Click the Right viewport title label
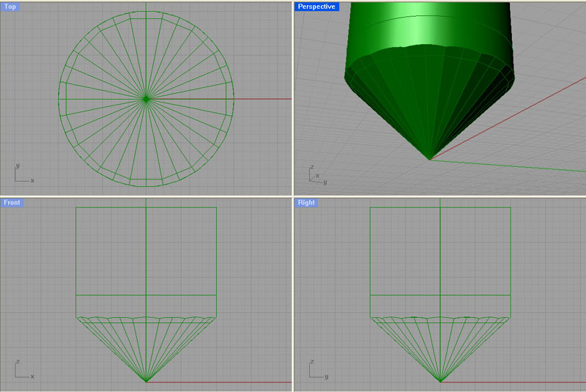The width and height of the screenshot is (586, 392). pyautogui.click(x=306, y=202)
